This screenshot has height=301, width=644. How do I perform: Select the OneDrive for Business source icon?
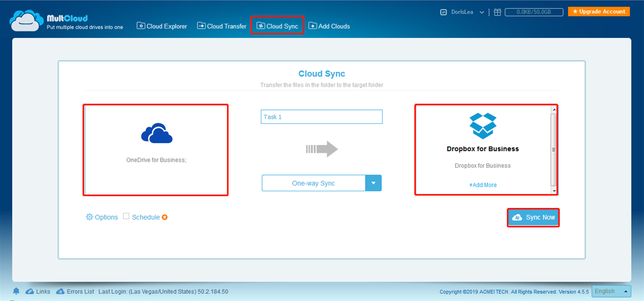click(156, 133)
